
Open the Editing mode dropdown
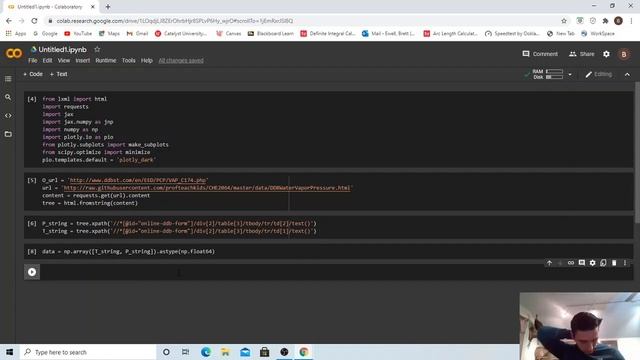[x=599, y=74]
